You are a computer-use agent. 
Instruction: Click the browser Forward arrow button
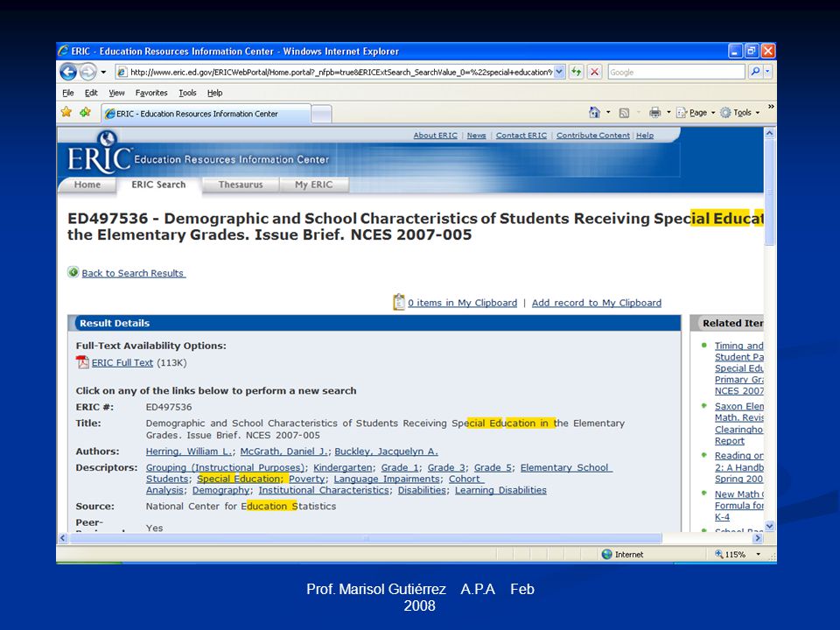[87, 71]
